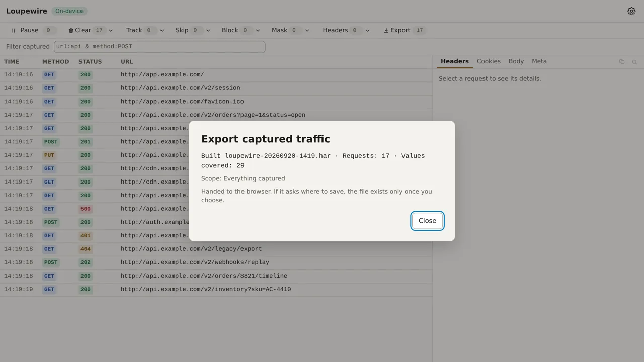The width and height of the screenshot is (644, 362).
Task: Click the 401 status badge
Action: point(86,235)
